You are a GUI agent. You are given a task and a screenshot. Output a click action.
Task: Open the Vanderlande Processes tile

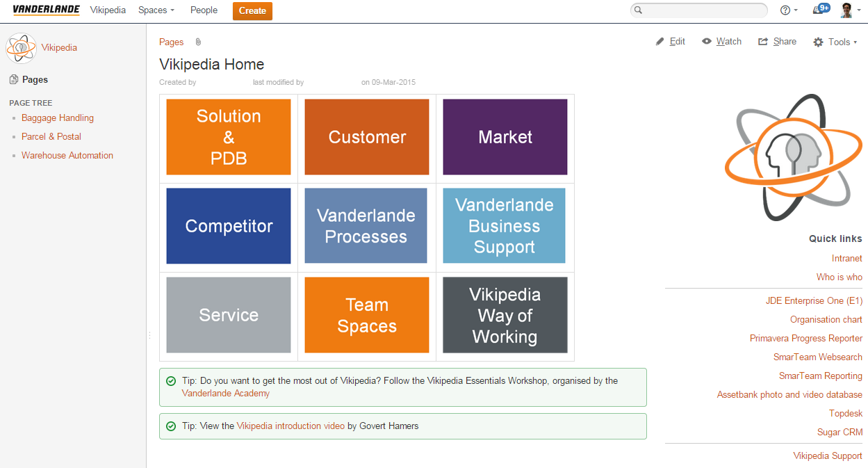pyautogui.click(x=366, y=226)
